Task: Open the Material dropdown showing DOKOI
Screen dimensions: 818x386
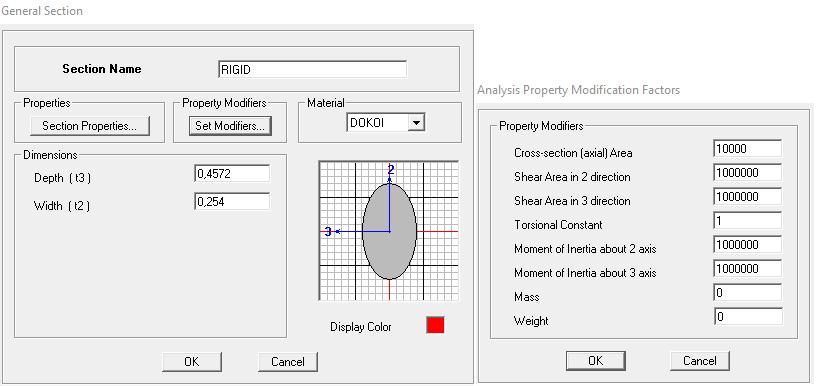Action: pyautogui.click(x=386, y=123)
